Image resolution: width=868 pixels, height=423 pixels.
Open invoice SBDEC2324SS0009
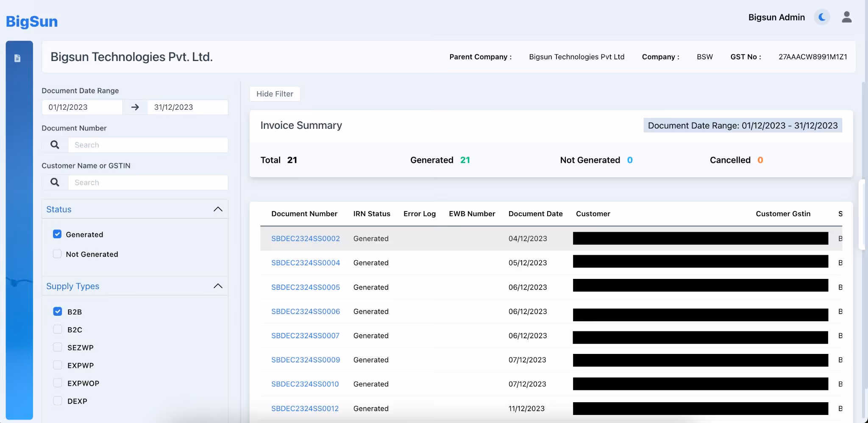click(305, 360)
